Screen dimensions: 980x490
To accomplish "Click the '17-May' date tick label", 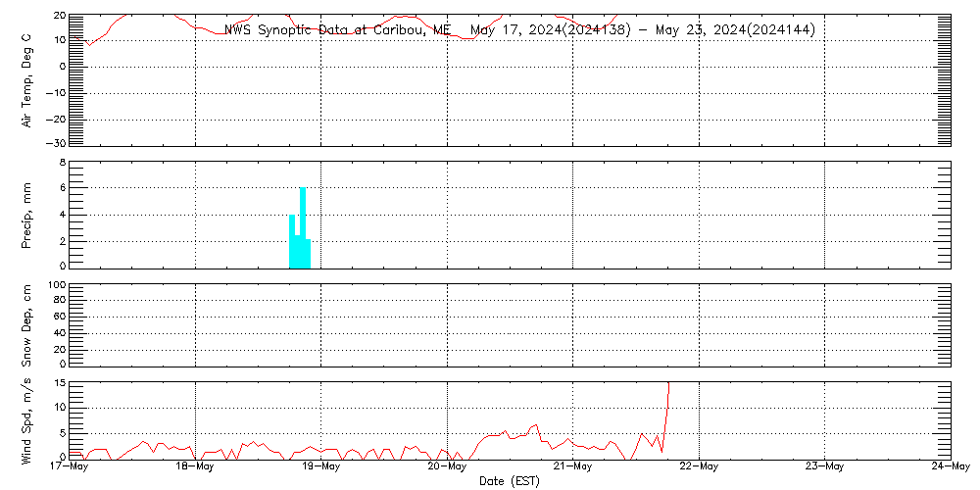I will (x=70, y=466).
